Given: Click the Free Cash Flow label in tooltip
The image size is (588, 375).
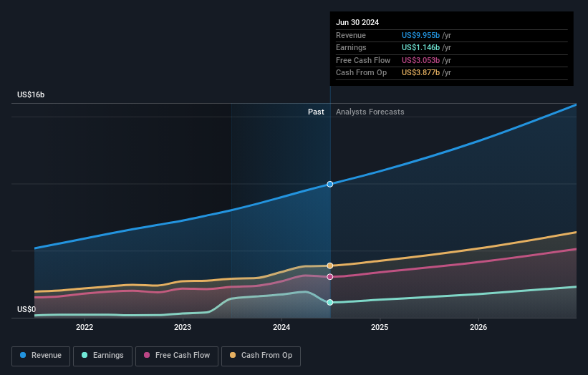Looking at the screenshot, I should point(363,60).
